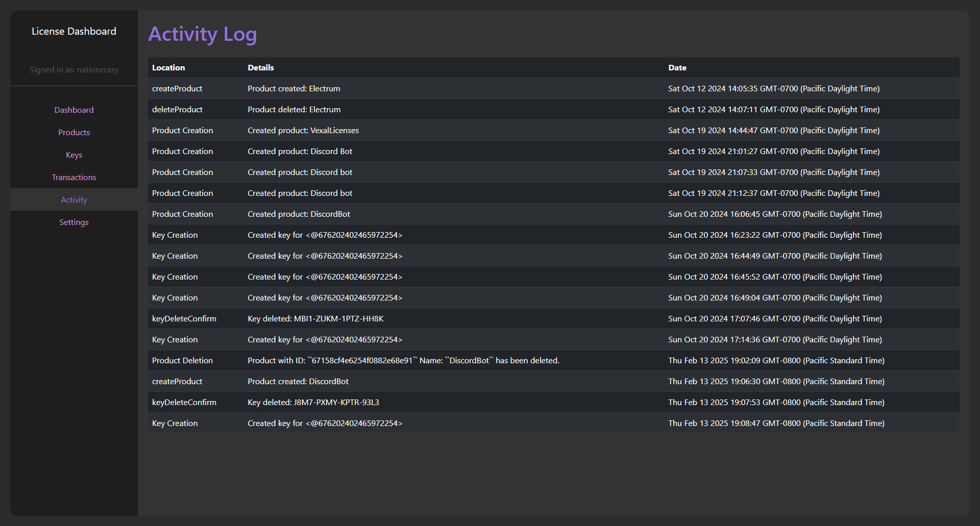Image resolution: width=980 pixels, height=526 pixels.
Task: Navigate to Transactions in the sidebar
Action: pos(74,178)
